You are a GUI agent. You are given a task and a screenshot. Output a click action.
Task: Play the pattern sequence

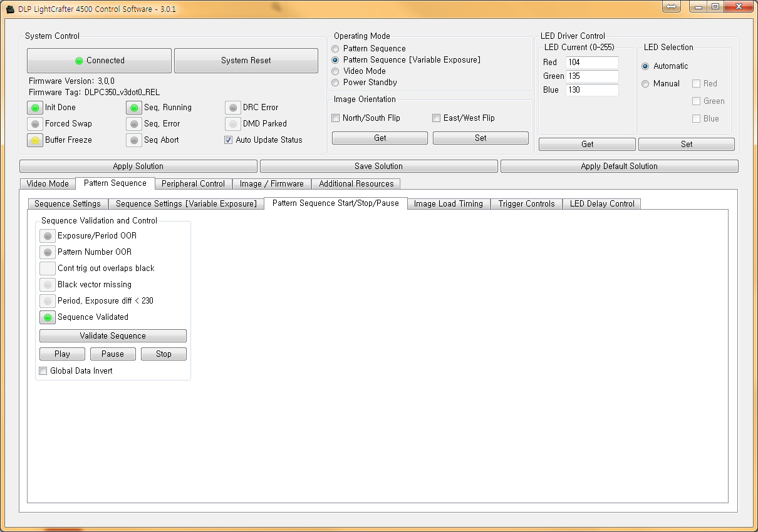62,354
